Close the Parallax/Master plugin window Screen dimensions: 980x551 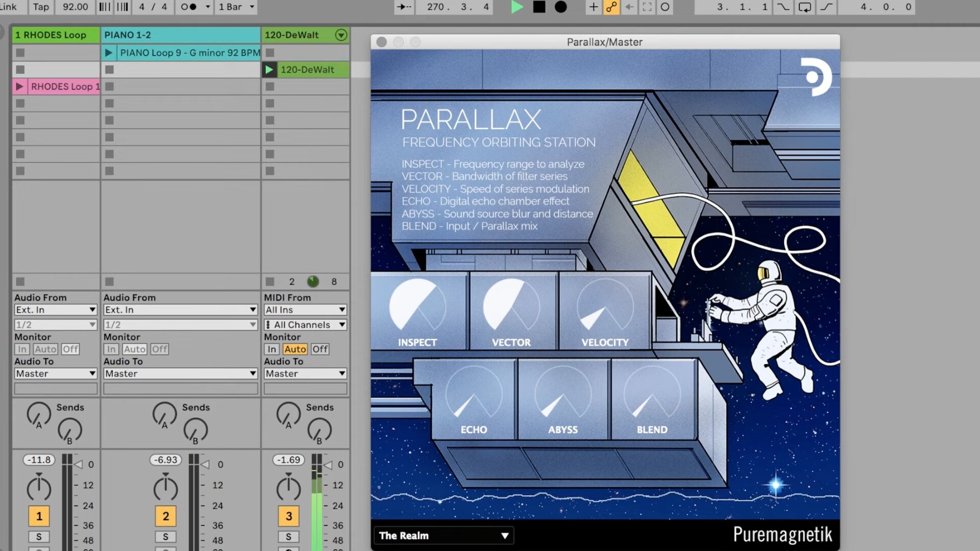381,42
